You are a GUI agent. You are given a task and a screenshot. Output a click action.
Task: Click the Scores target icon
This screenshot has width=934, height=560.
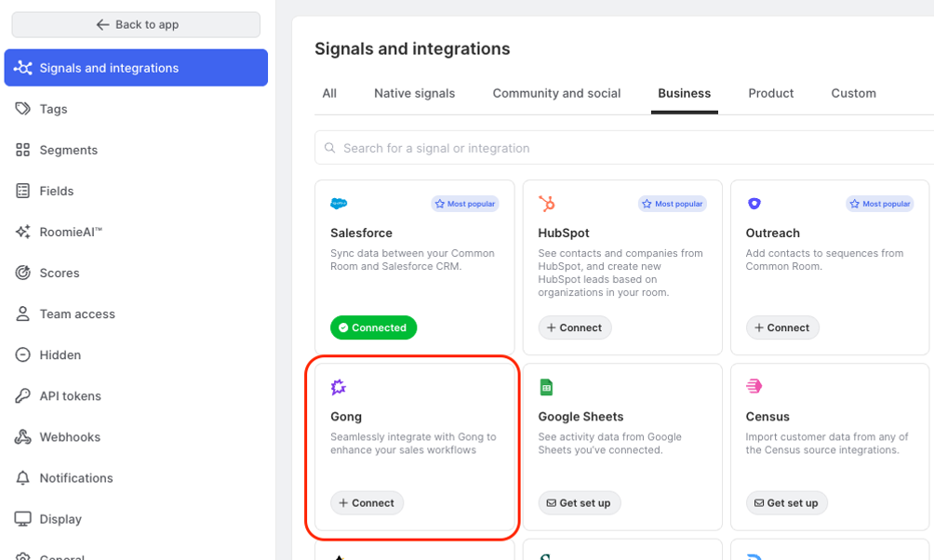pos(22,273)
